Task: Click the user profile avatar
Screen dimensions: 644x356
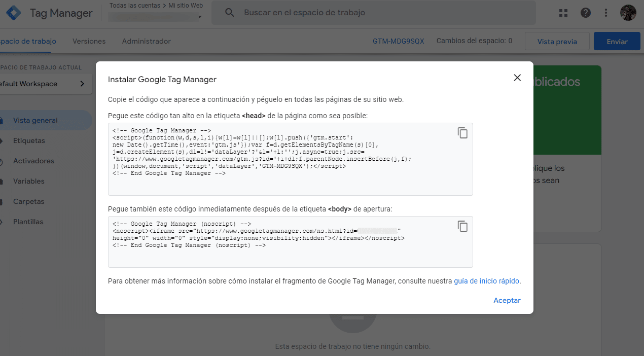Action: (x=628, y=13)
